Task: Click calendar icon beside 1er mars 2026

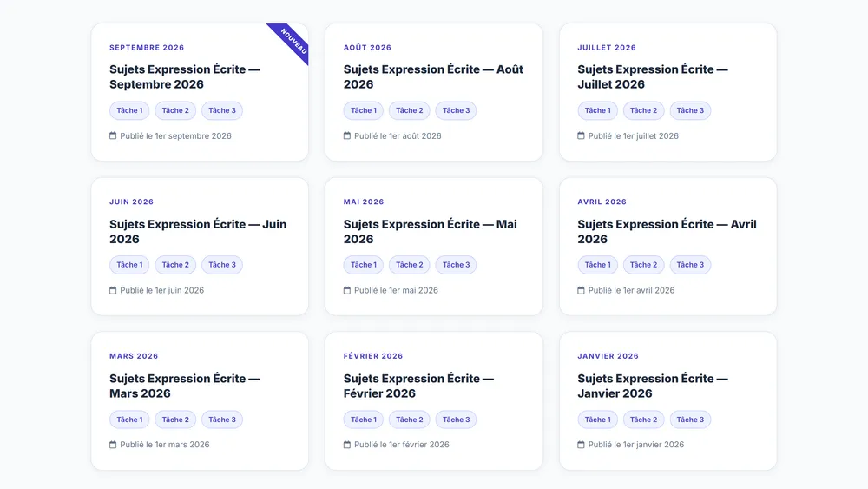Action: [x=113, y=444]
